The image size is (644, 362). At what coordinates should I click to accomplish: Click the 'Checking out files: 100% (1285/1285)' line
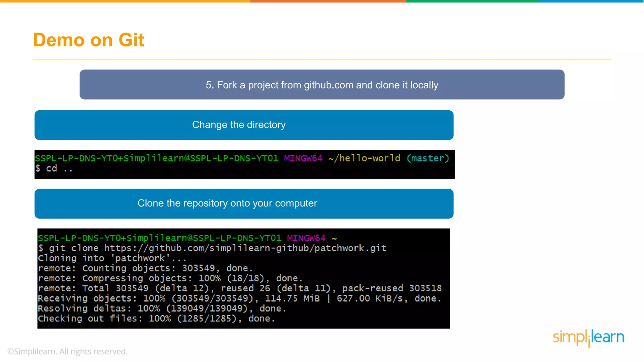[x=157, y=318]
